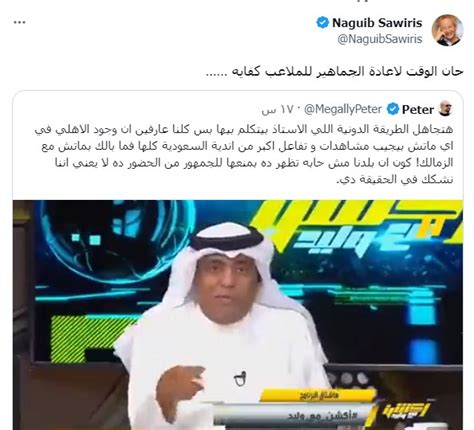Click the blue verified badge beside Naguib Sawiris
Viewport: 474px width, 430px height.
click(x=322, y=23)
